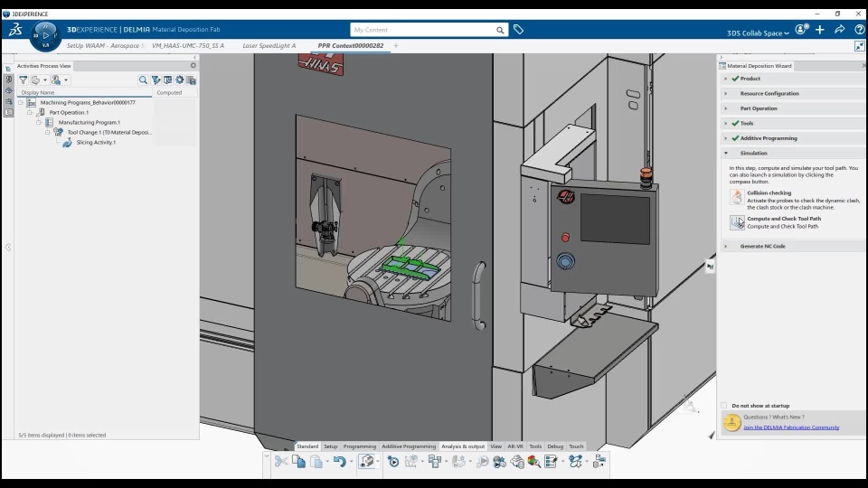Switch to the Additive Programming toolbar tab
The height and width of the screenshot is (488, 868).
point(409,446)
